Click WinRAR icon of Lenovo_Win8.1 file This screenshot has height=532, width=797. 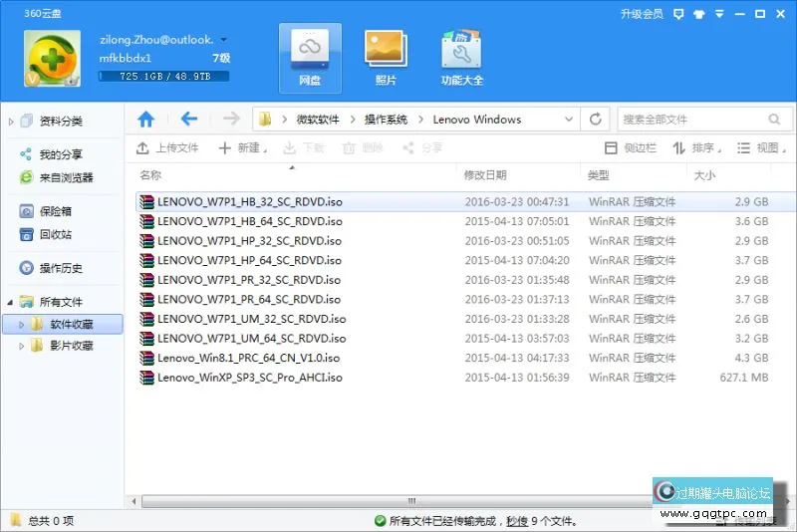(146, 358)
